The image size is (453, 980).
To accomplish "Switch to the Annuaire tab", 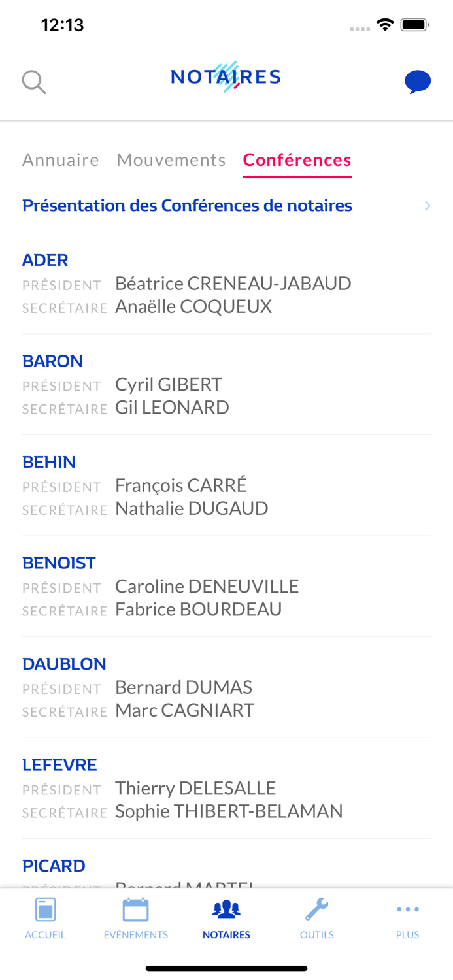I will 61,160.
